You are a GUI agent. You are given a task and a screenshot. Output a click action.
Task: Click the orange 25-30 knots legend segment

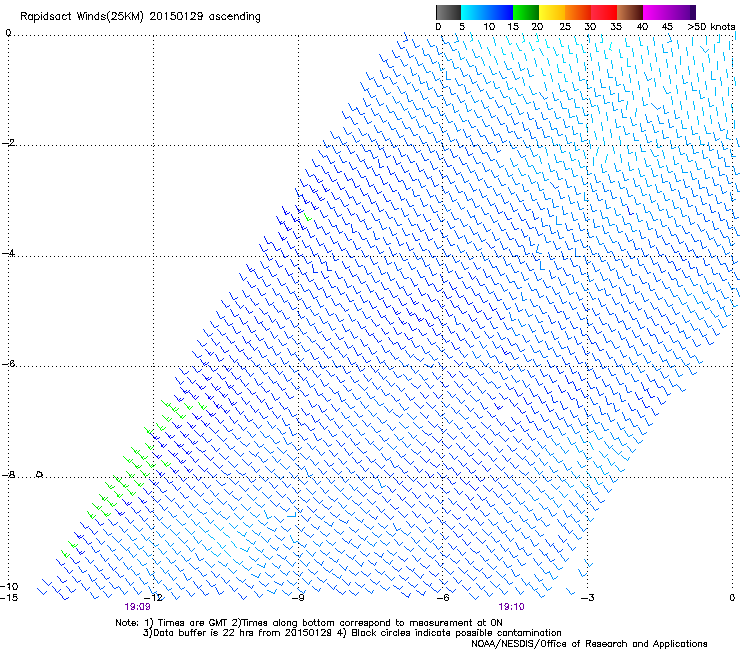point(578,12)
